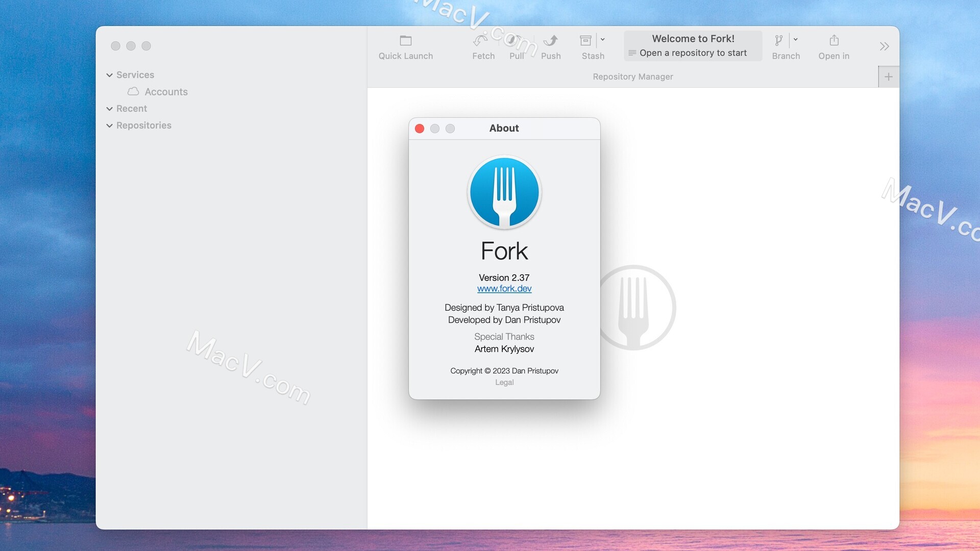Click the Pull toolbar icon
Image resolution: width=980 pixels, height=551 pixels.
(x=514, y=40)
